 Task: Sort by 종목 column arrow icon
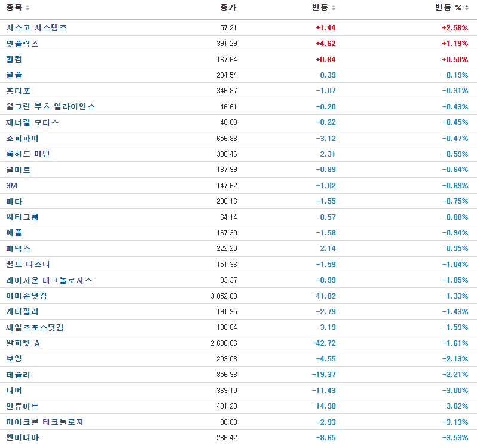27,8
